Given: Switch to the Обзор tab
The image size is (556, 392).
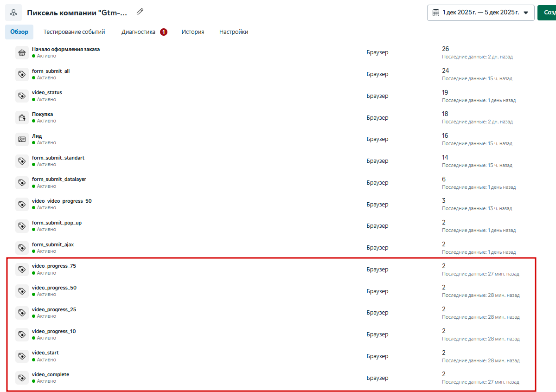Looking at the screenshot, I should [19, 32].
